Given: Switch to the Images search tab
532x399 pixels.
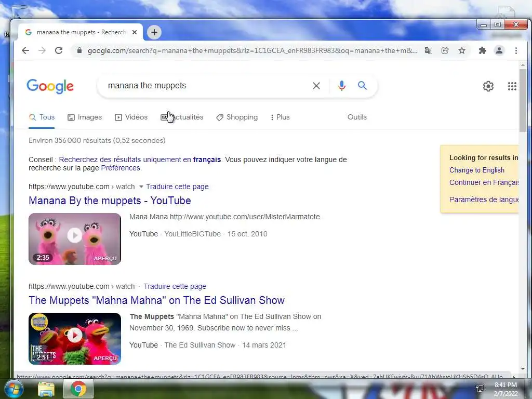Looking at the screenshot, I should pos(85,117).
